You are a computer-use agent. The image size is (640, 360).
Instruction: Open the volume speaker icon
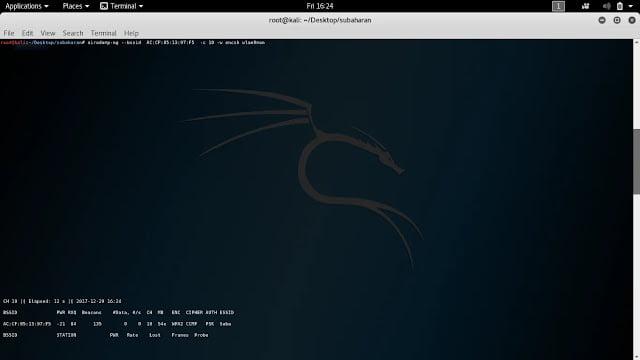tap(607, 6)
